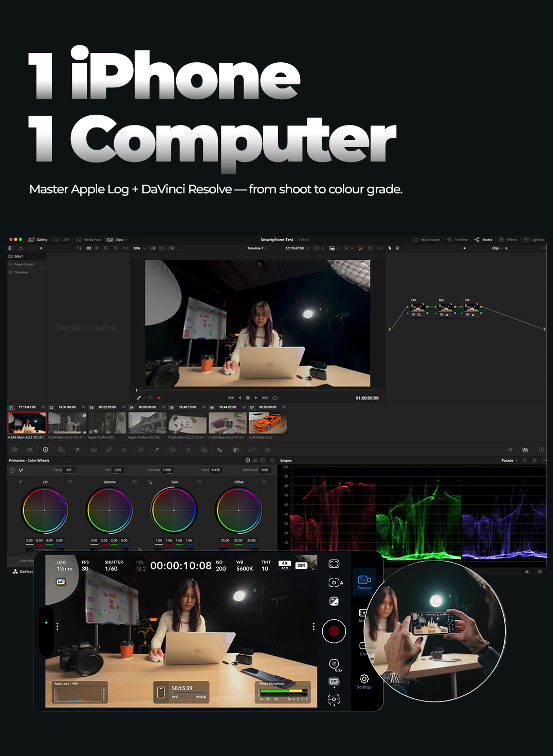Open the Timeline 1 dropdown
This screenshot has height=756, width=553.
tap(257, 248)
